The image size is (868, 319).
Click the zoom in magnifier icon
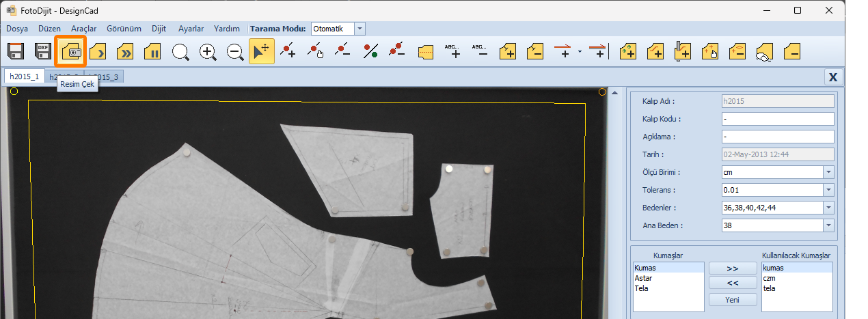click(208, 52)
